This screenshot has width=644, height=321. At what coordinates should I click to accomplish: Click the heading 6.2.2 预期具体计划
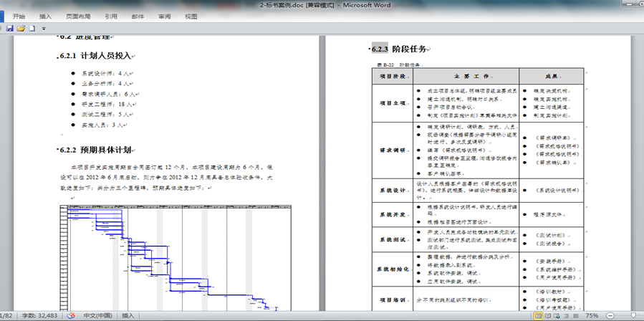tap(95, 150)
